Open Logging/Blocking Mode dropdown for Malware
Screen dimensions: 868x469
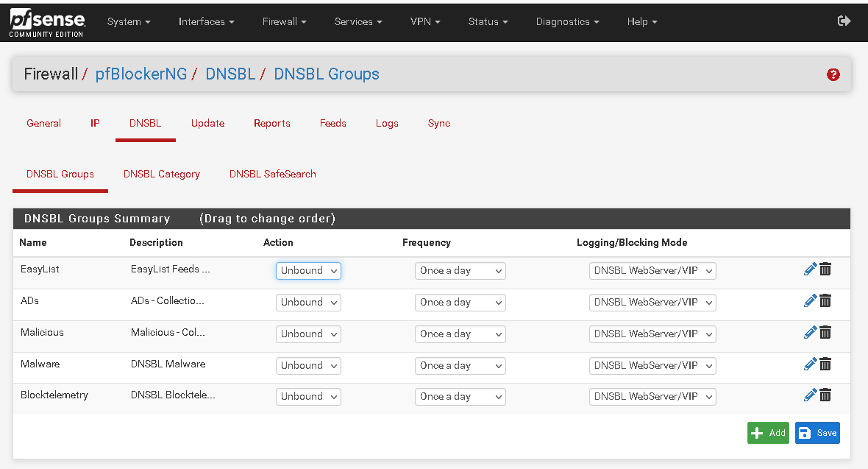tap(652, 365)
